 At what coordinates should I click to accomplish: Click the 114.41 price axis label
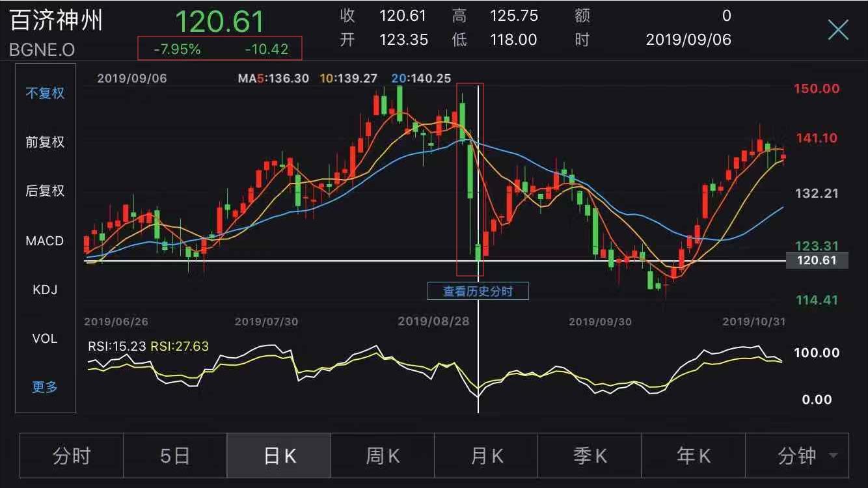click(x=818, y=300)
